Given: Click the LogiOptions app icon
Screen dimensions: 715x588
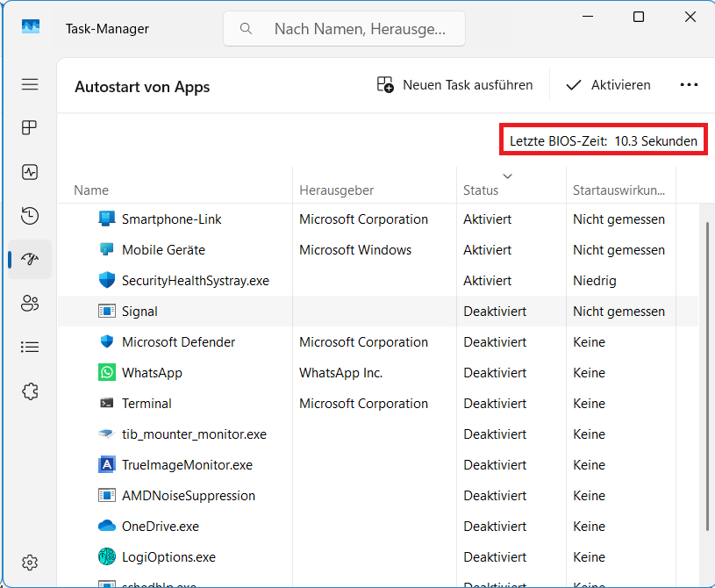Looking at the screenshot, I should point(107,556).
